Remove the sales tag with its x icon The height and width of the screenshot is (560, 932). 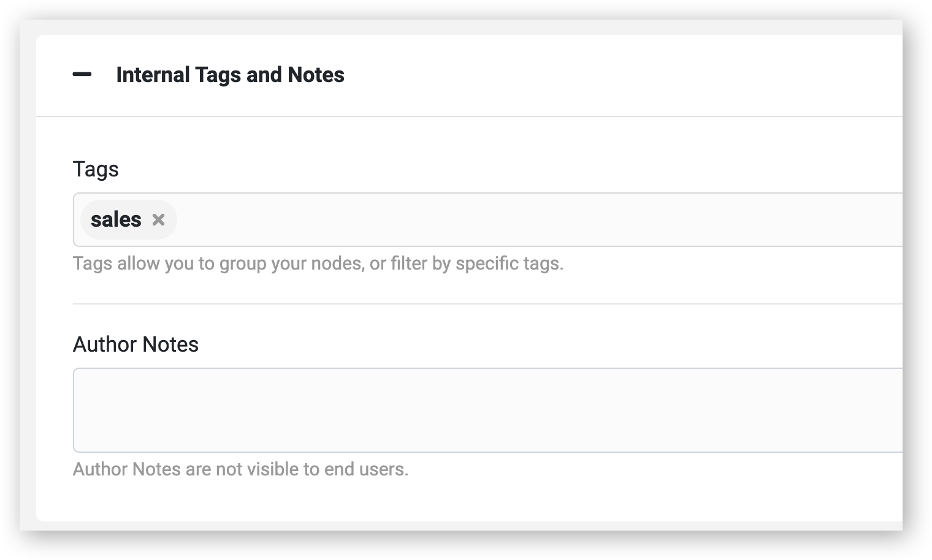(x=158, y=219)
